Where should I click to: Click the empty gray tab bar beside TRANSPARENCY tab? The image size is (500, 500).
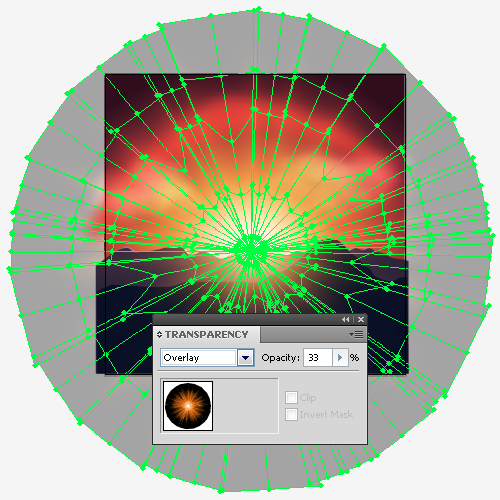click(x=313, y=335)
